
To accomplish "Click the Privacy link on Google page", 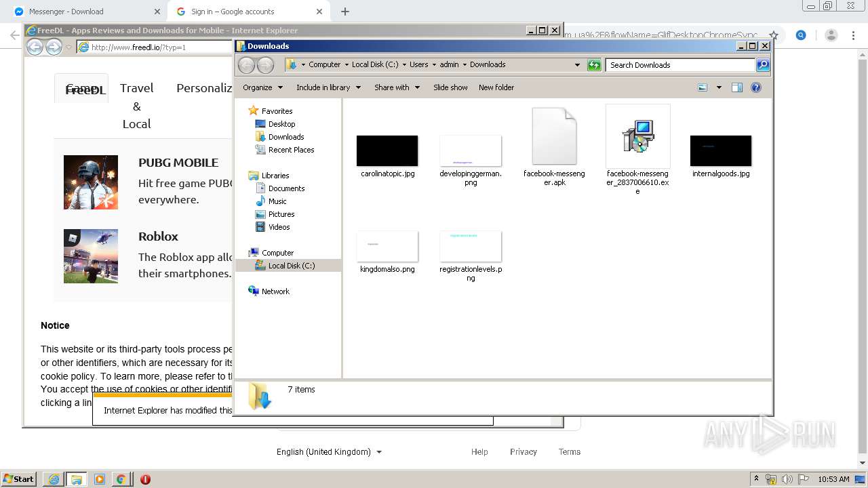I will coord(524,452).
